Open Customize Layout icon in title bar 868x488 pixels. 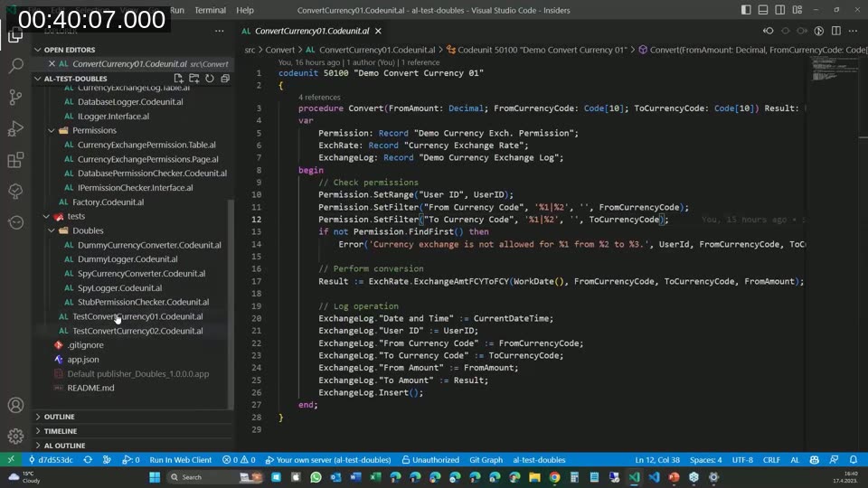pos(797,10)
